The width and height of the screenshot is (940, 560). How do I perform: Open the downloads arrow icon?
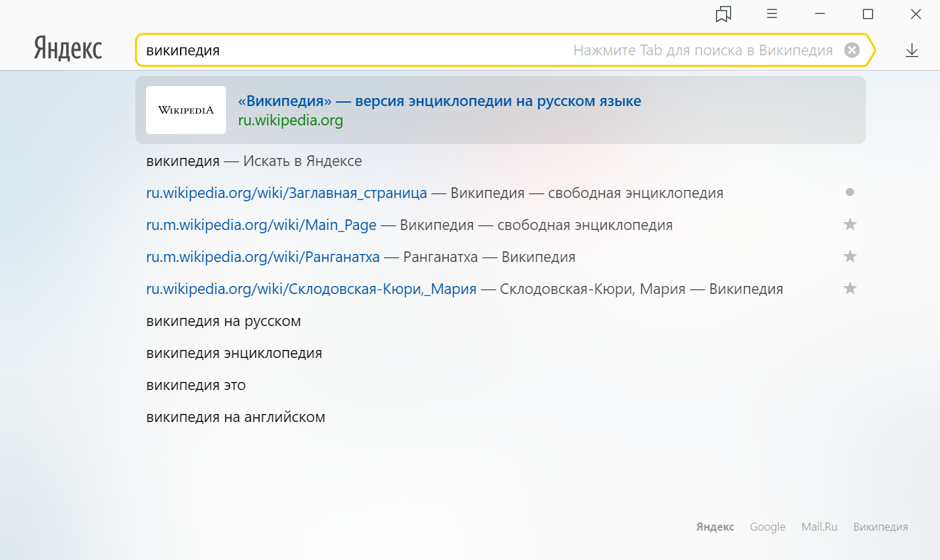(912, 51)
